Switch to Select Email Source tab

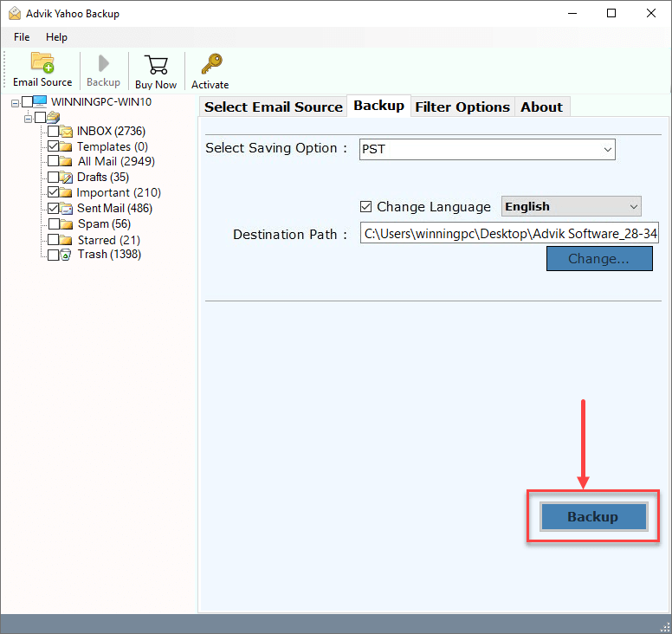[274, 107]
